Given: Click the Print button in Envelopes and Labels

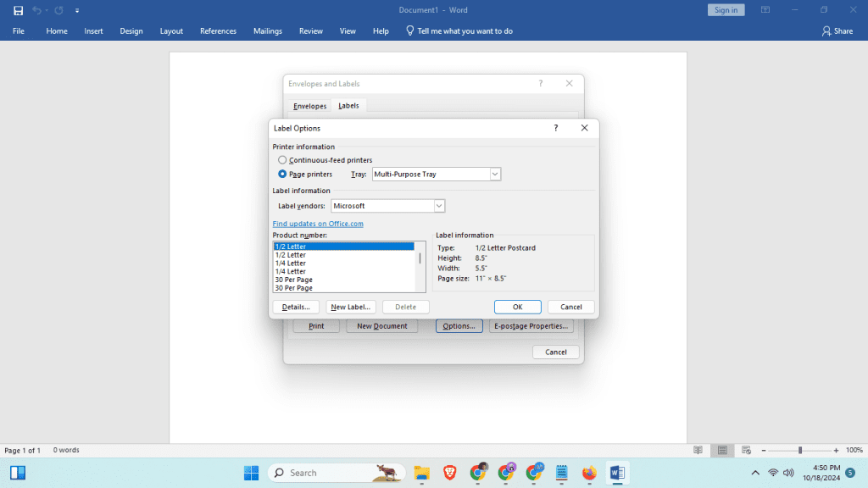Looking at the screenshot, I should click(316, 326).
